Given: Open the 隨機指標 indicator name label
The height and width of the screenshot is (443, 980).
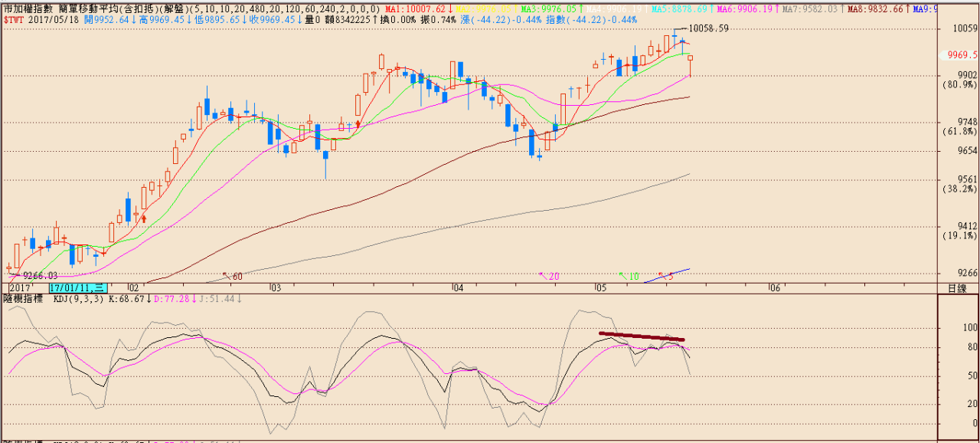Looking at the screenshot, I should [x=24, y=299].
